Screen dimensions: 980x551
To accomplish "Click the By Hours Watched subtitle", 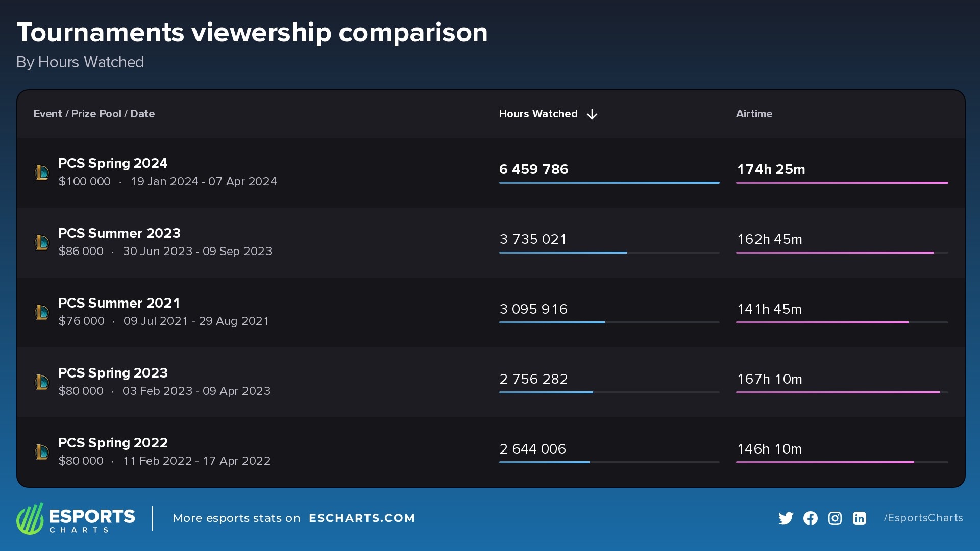I will (x=80, y=62).
